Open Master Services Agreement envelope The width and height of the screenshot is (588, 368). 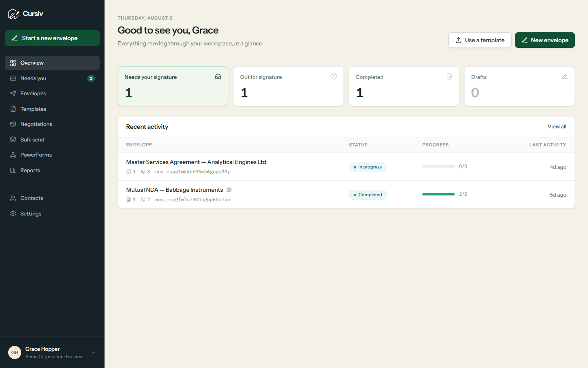pos(196,162)
